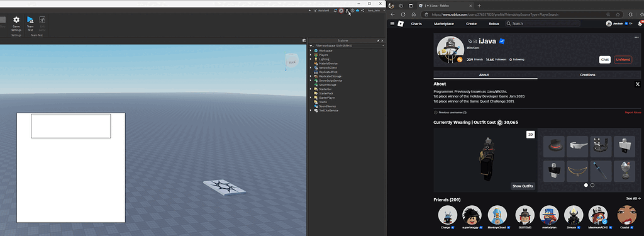Select ServerStorage in Explorer

pos(327,85)
